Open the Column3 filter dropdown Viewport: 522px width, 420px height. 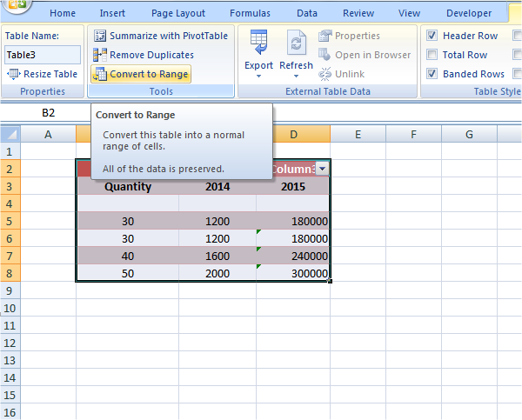(323, 169)
